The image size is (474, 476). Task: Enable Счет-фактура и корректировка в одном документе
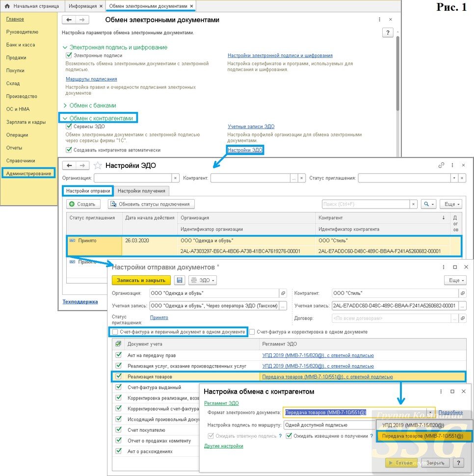tap(252, 332)
